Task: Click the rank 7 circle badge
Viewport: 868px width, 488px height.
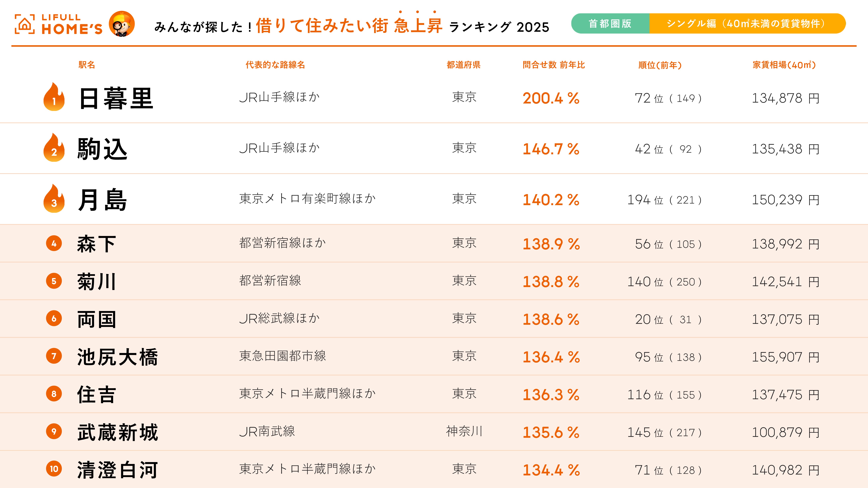Action: pos(54,356)
